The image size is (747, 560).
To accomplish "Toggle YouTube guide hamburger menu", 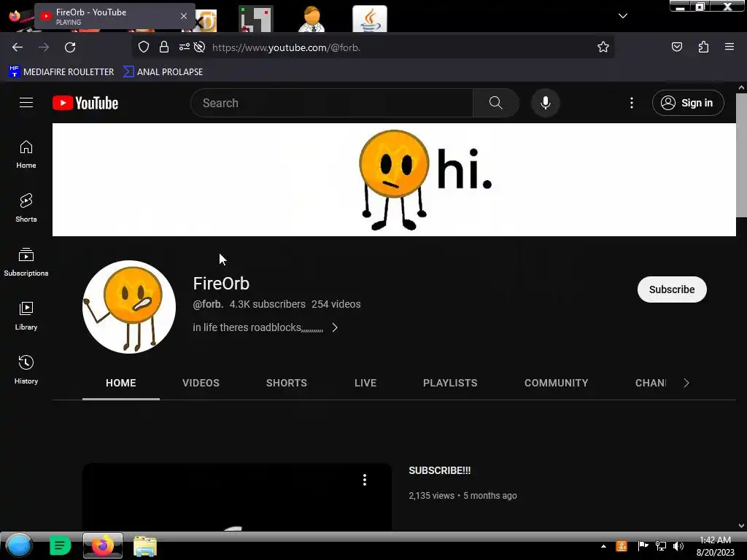I will click(x=26, y=103).
